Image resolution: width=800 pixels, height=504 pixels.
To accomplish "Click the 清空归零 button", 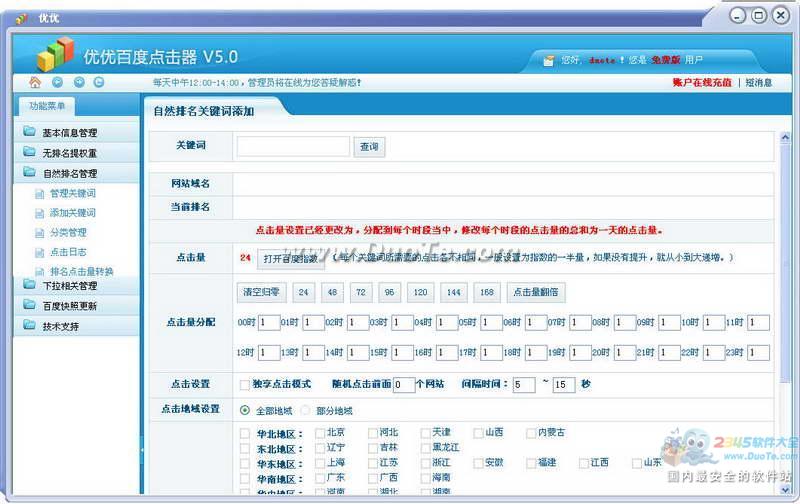I will (x=261, y=292).
